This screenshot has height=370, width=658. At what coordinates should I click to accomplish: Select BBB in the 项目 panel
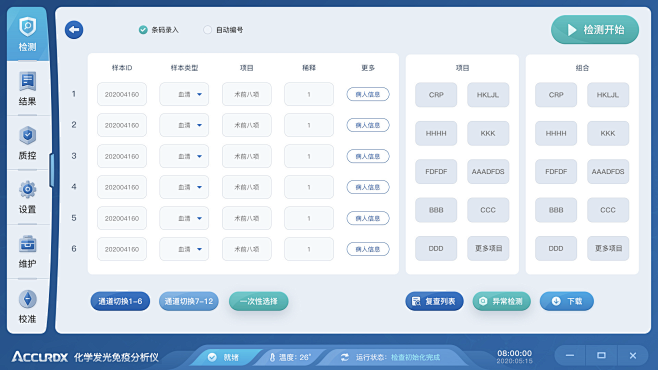point(436,210)
